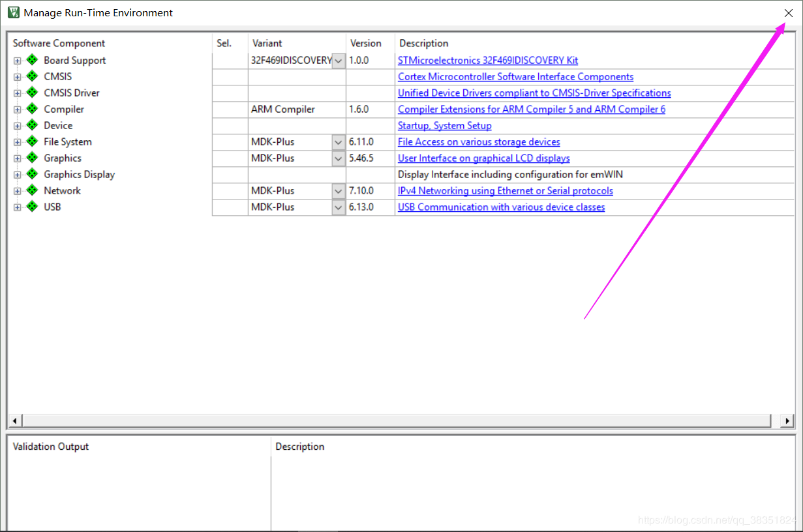Expand the File System tree node
This screenshot has height=532, width=803.
coord(17,142)
